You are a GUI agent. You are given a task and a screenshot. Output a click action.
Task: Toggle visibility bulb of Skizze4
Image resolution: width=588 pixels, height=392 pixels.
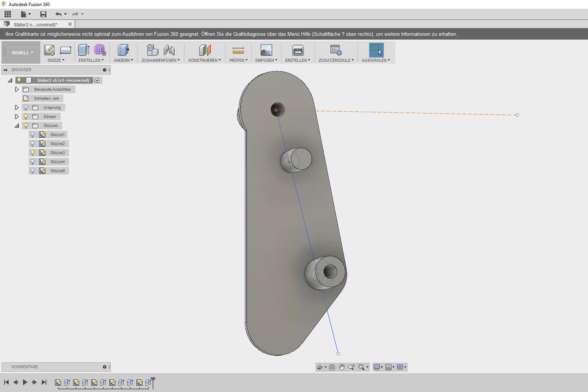tap(33, 162)
